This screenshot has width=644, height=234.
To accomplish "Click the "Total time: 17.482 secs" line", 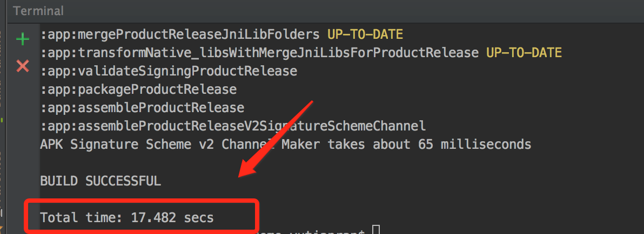I will pos(127,218).
